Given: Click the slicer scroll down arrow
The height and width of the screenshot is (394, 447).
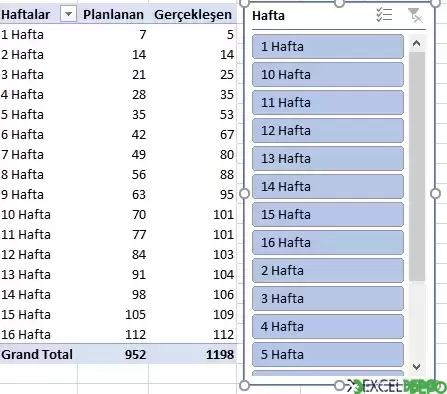Looking at the screenshot, I should (416, 367).
